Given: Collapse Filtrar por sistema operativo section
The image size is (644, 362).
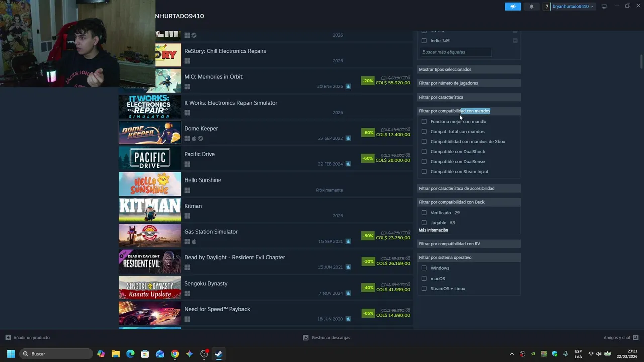Looking at the screenshot, I should pos(469,257).
